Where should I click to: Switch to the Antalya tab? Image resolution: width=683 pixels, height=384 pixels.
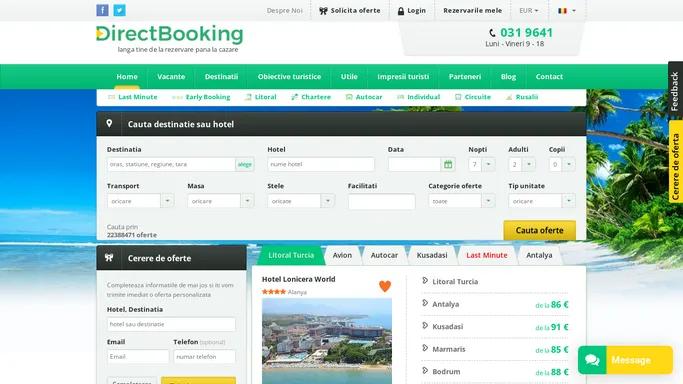[x=539, y=255]
